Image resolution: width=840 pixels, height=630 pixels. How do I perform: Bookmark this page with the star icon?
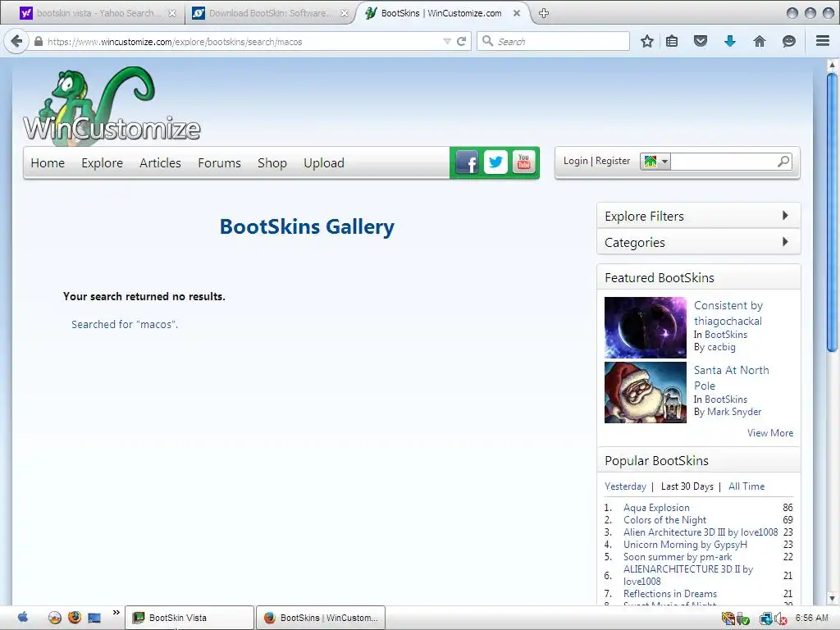(647, 41)
